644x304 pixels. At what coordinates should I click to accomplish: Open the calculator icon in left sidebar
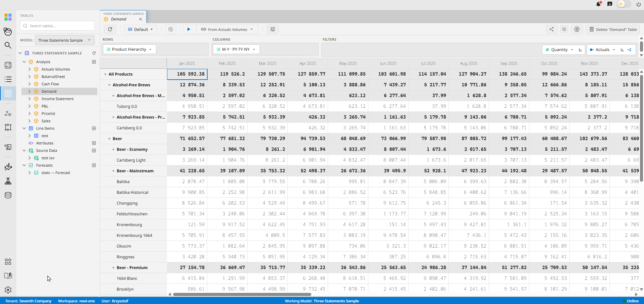click(8, 65)
